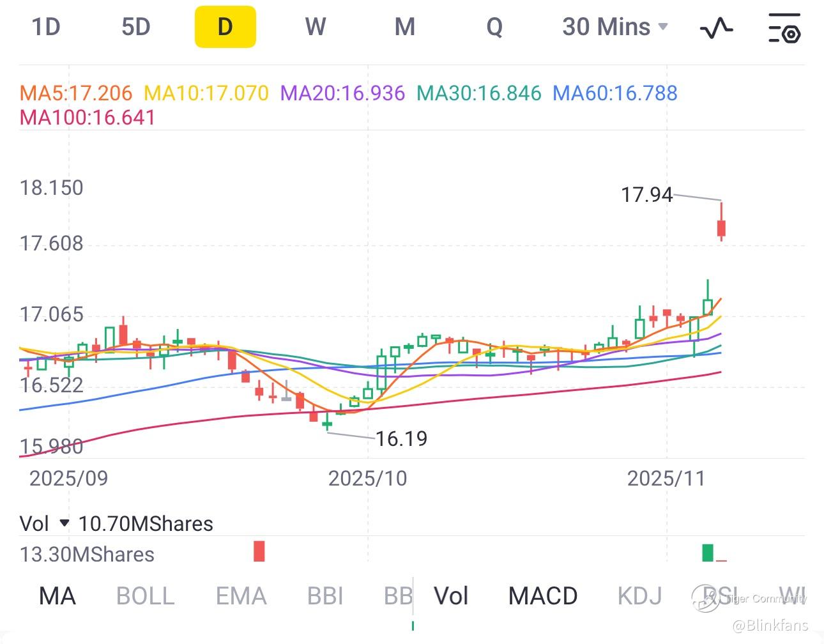Click the MA60:16.788 legend value
The image size is (824, 644).
pos(615,93)
